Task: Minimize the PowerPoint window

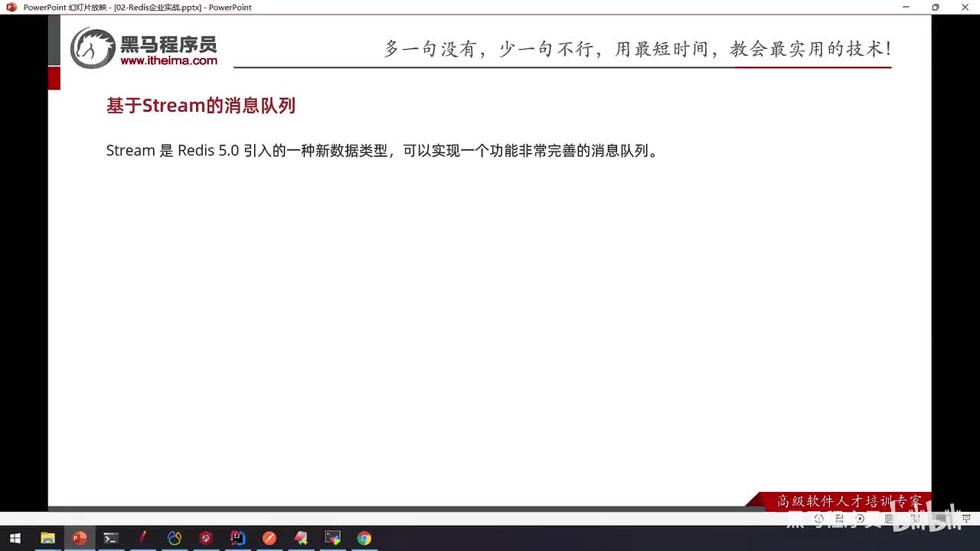Action: [906, 7]
